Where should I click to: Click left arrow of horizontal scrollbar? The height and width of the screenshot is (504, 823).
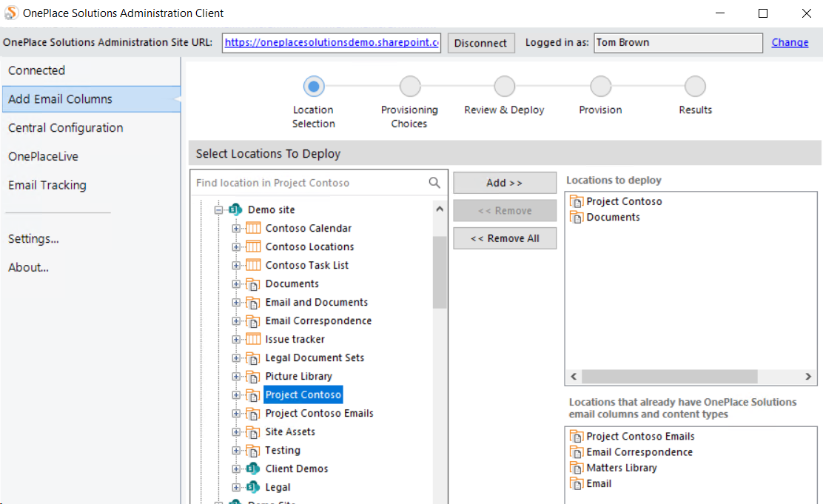pos(574,377)
